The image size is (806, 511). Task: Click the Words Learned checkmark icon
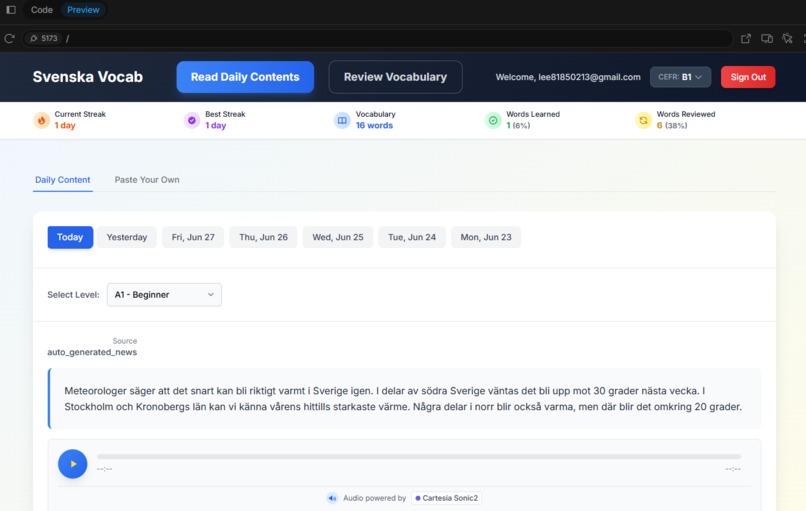click(493, 120)
